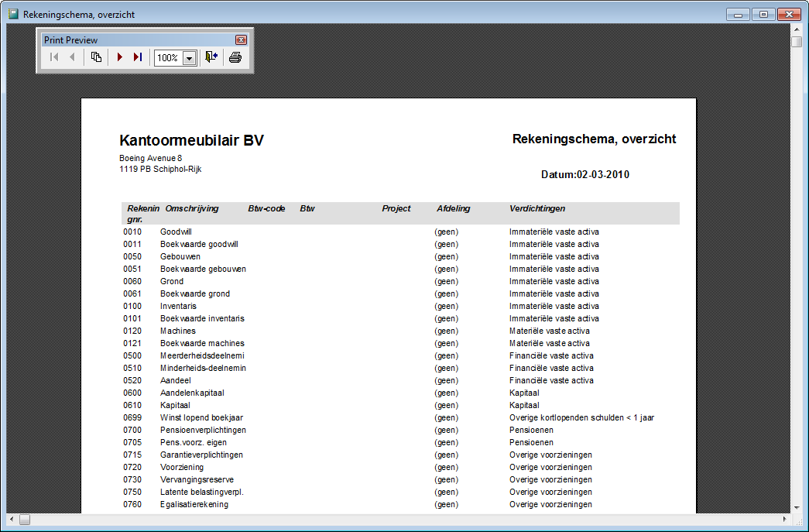Click the vertical scrollbar thumb
809x532 pixels.
tap(797, 42)
